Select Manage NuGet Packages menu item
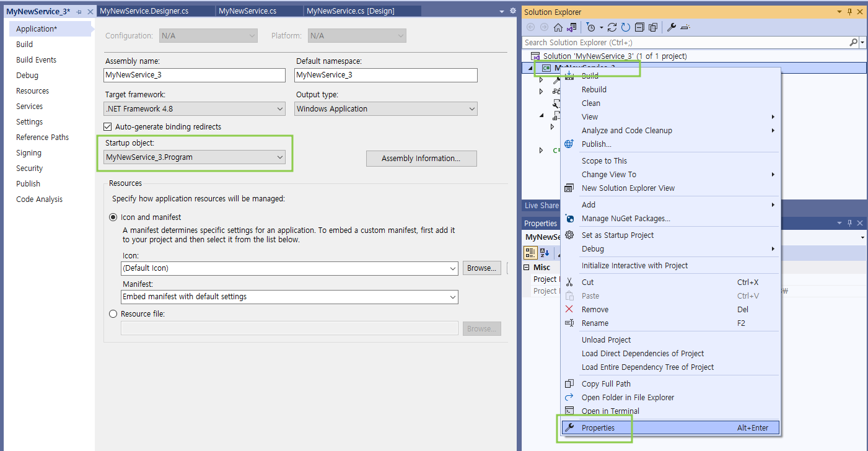 [x=670, y=218]
